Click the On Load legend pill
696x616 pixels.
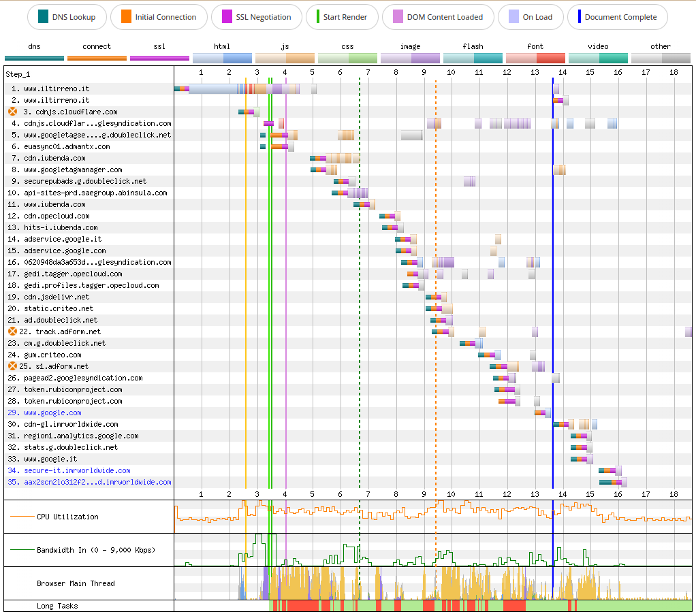531,17
